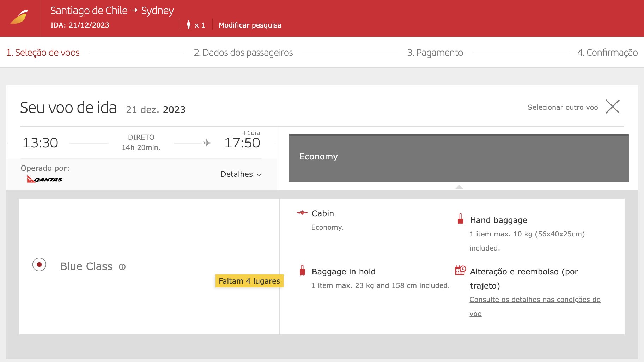
Task: Click the Hand baggage suitcase icon
Action: coord(460,219)
